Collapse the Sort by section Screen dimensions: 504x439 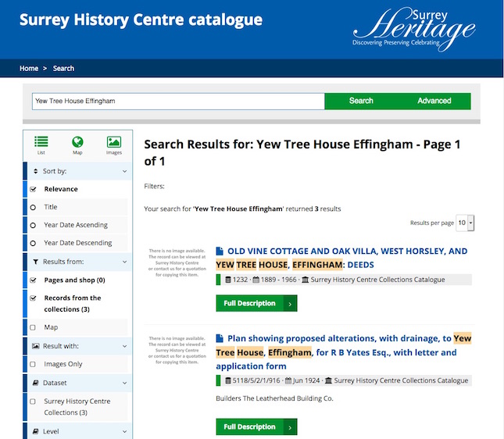125,171
